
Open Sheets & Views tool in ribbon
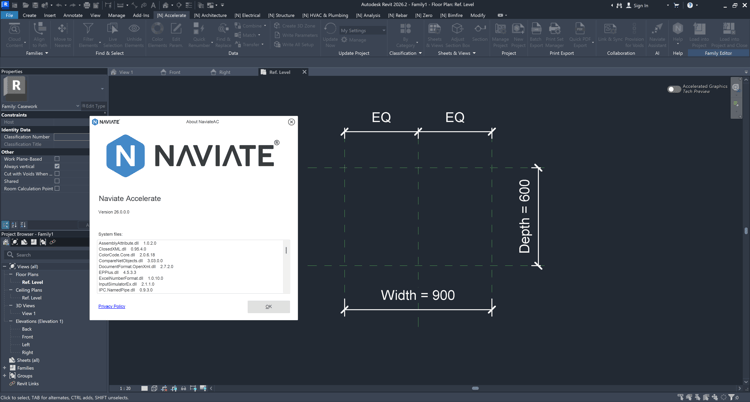[x=434, y=34]
